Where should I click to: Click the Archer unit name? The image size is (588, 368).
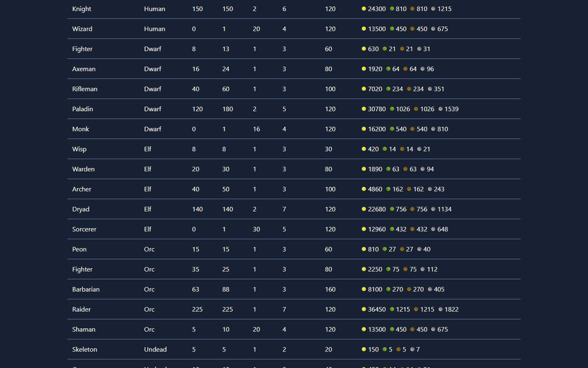pyautogui.click(x=82, y=189)
